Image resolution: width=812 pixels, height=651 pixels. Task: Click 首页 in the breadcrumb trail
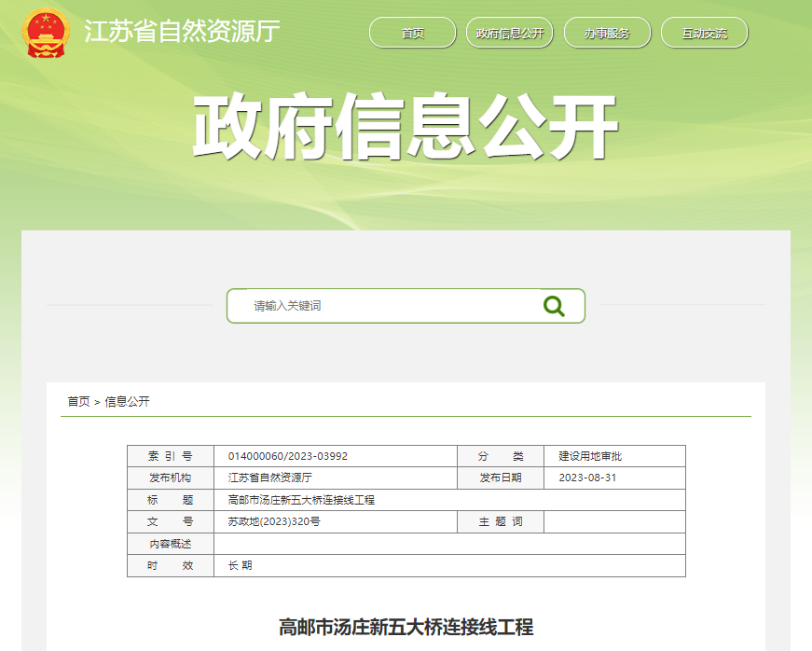pos(78,402)
